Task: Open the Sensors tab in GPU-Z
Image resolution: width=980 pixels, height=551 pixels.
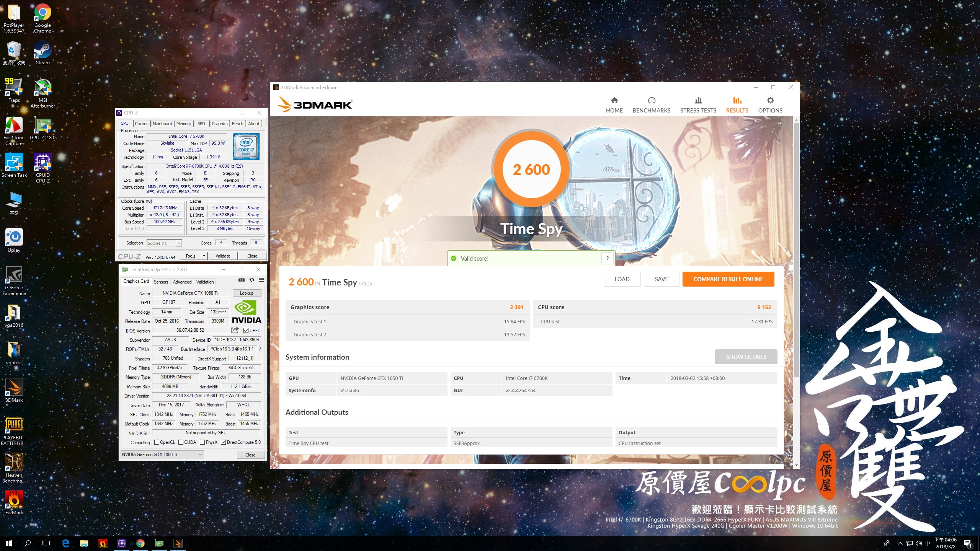Action: [161, 282]
